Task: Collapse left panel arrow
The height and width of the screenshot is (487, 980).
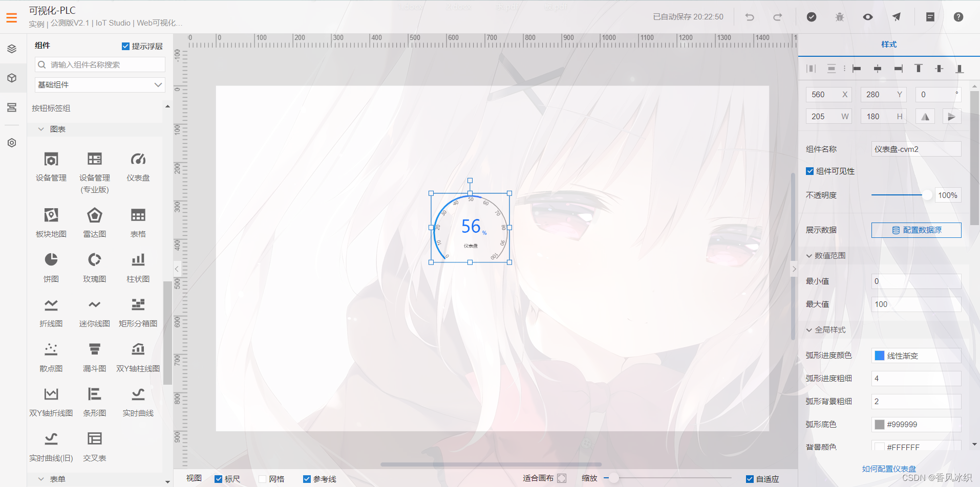Action: click(x=177, y=269)
